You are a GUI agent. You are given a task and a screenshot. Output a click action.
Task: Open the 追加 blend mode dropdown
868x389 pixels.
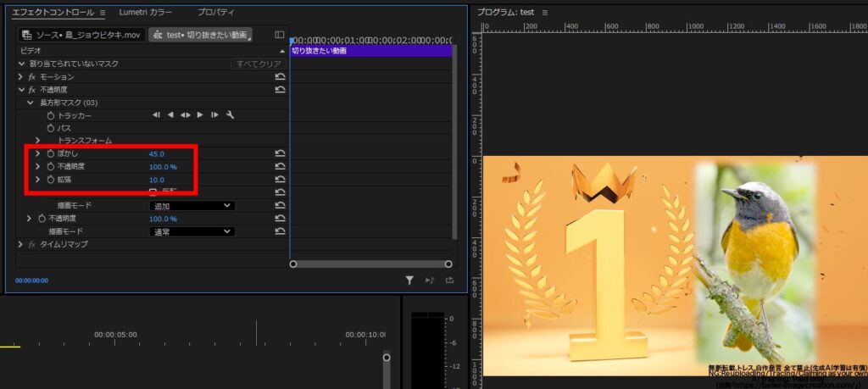(192, 206)
